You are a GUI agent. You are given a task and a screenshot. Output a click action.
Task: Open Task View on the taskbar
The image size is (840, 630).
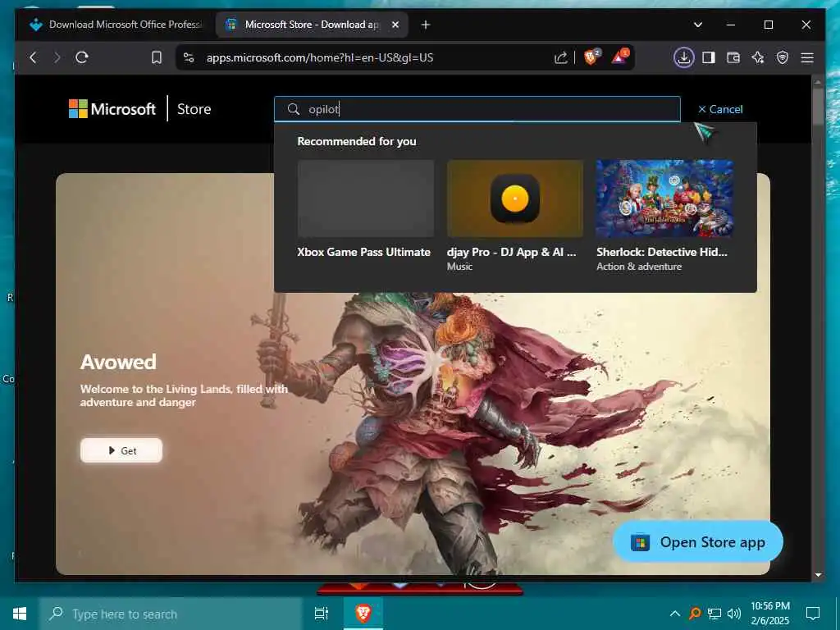(321, 614)
